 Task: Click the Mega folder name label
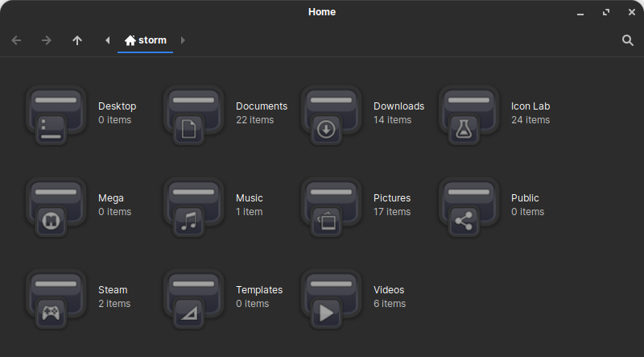tap(111, 198)
